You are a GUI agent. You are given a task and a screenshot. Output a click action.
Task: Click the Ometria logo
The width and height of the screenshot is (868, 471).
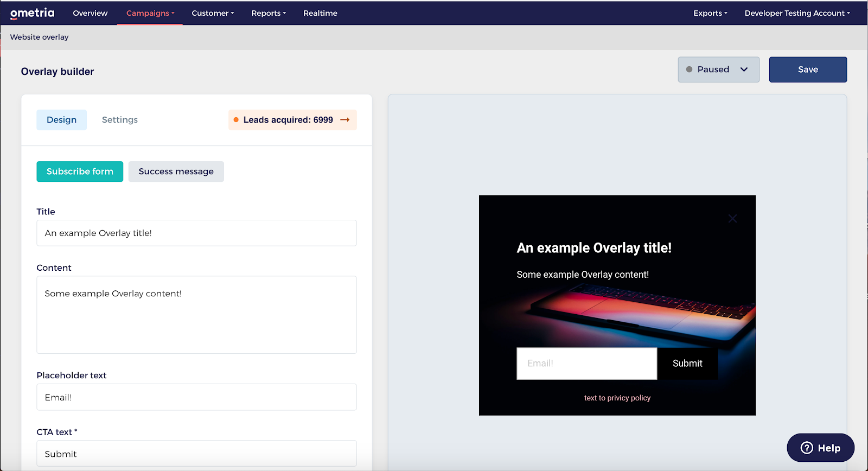33,13
